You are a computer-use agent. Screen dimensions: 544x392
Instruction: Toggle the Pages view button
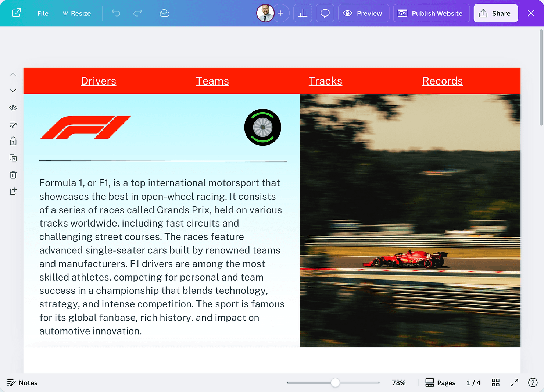pos(440,383)
